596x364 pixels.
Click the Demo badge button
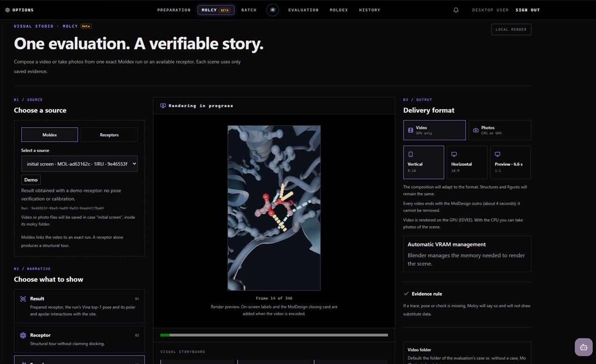(x=31, y=180)
